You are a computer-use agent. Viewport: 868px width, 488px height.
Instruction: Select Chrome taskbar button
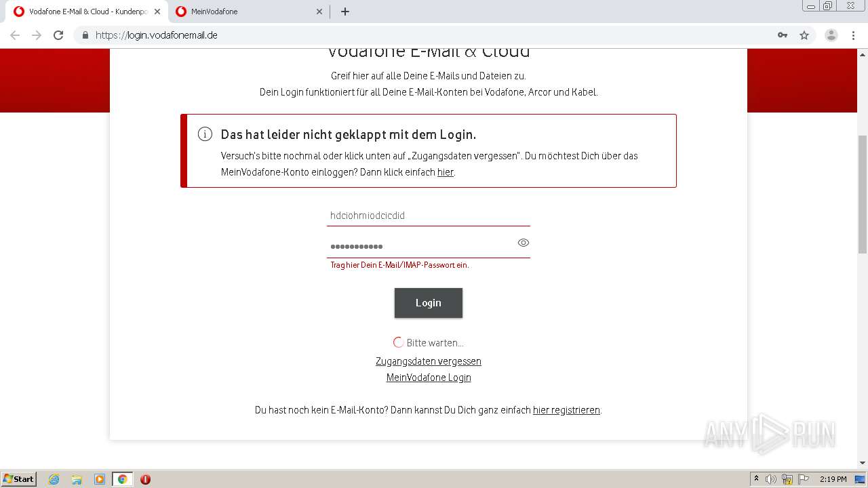pyautogui.click(x=122, y=479)
